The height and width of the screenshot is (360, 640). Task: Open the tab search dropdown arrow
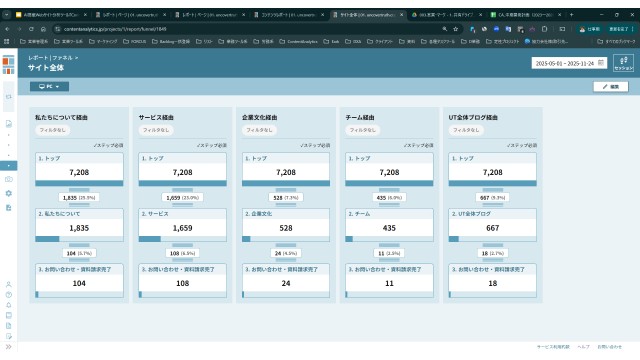[x=7, y=15]
